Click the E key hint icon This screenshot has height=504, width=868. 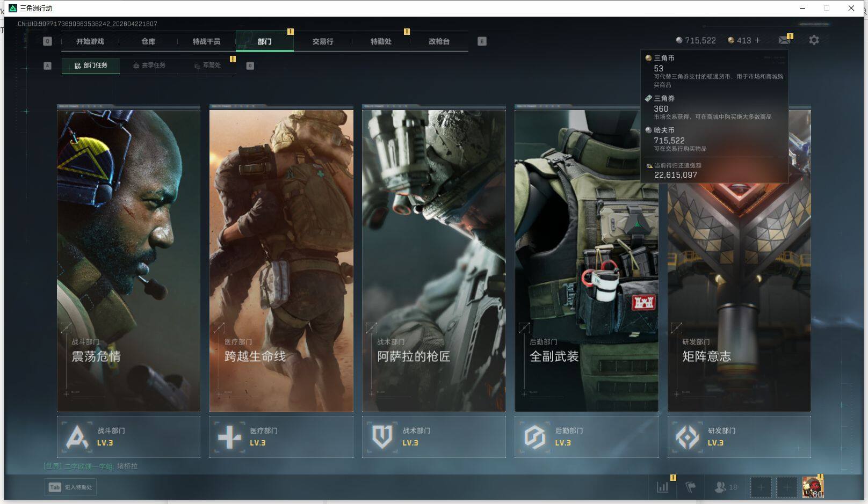click(482, 41)
